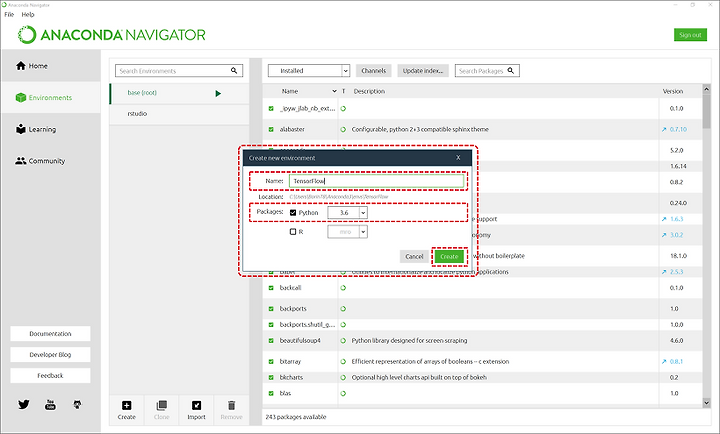
Task: Select the rstudio environment
Action: pos(179,114)
